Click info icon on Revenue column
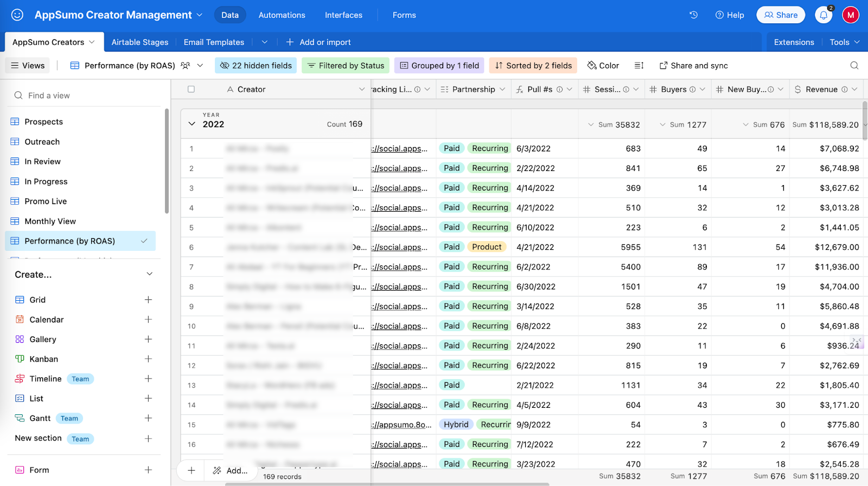The width and height of the screenshot is (868, 486). (x=845, y=90)
